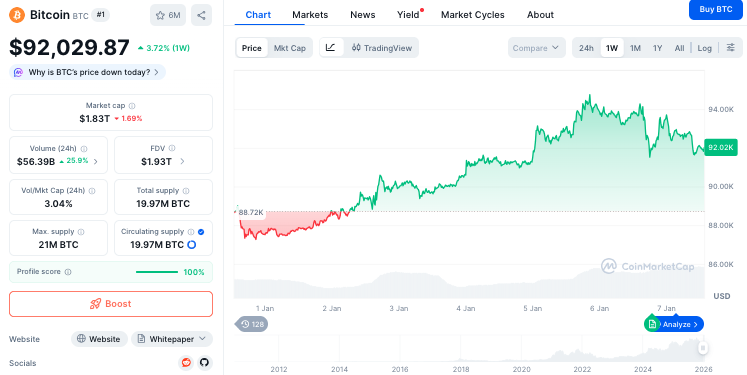Screen dimensions: 747x375
Task: Click the $1.83T market cap value
Action: [95, 119]
